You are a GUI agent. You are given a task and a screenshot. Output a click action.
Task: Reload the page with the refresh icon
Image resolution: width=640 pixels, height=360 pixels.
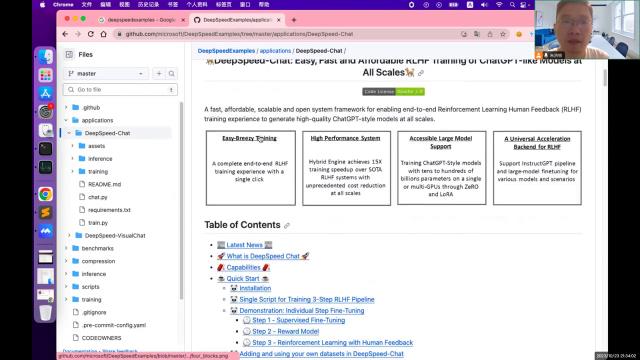(x=91, y=34)
